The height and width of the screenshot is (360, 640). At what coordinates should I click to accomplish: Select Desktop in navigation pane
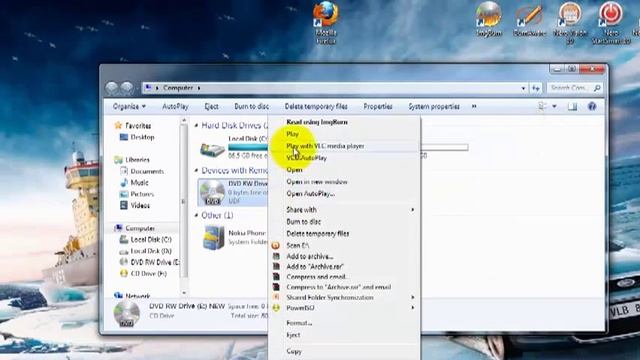tap(142, 137)
